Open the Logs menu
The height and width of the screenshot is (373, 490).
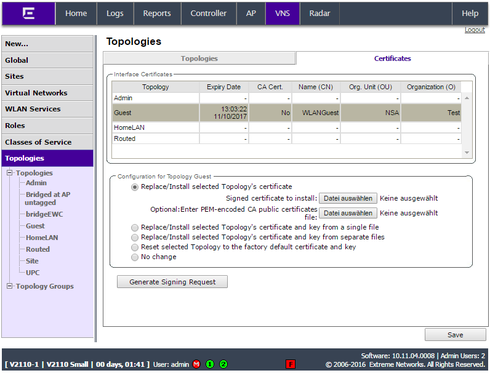[115, 13]
